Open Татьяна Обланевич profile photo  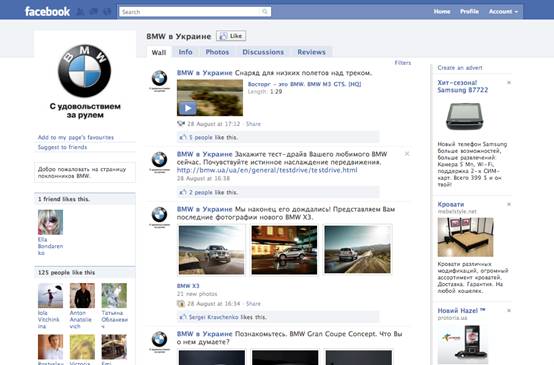[x=114, y=295]
